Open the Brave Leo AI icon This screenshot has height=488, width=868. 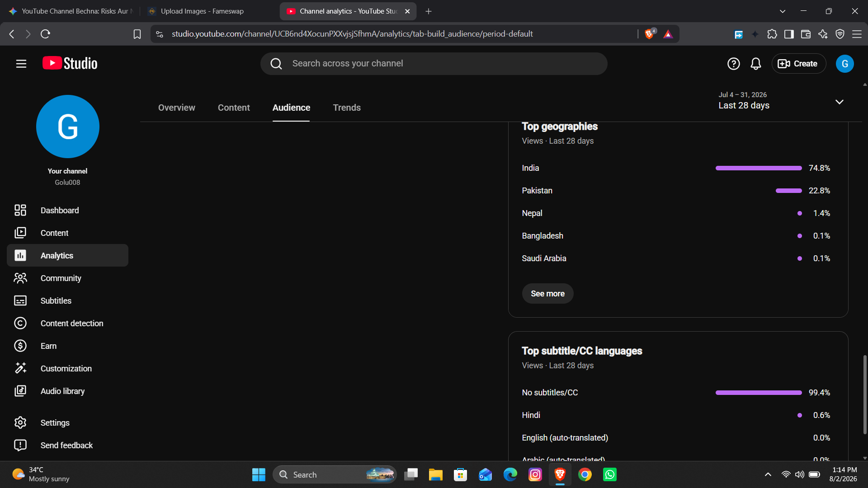point(823,34)
